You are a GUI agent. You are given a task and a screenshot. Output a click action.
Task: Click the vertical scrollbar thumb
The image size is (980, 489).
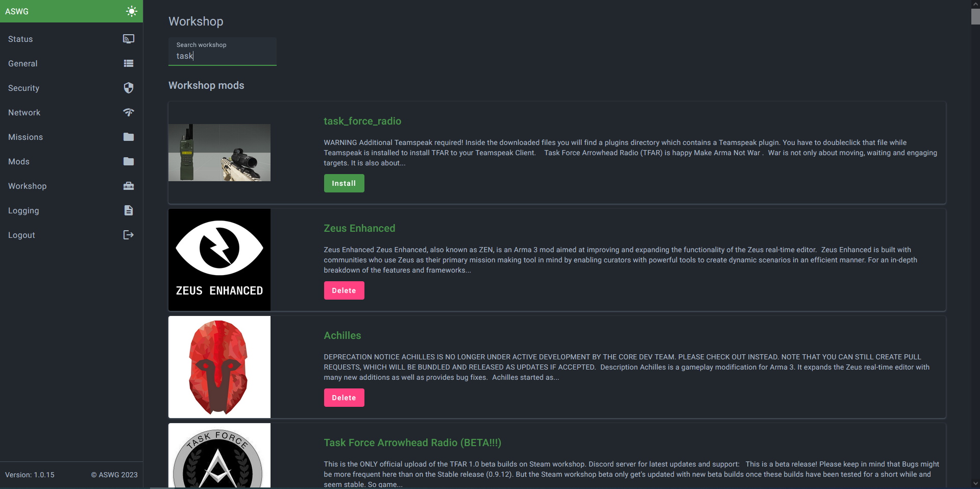pyautogui.click(x=975, y=16)
